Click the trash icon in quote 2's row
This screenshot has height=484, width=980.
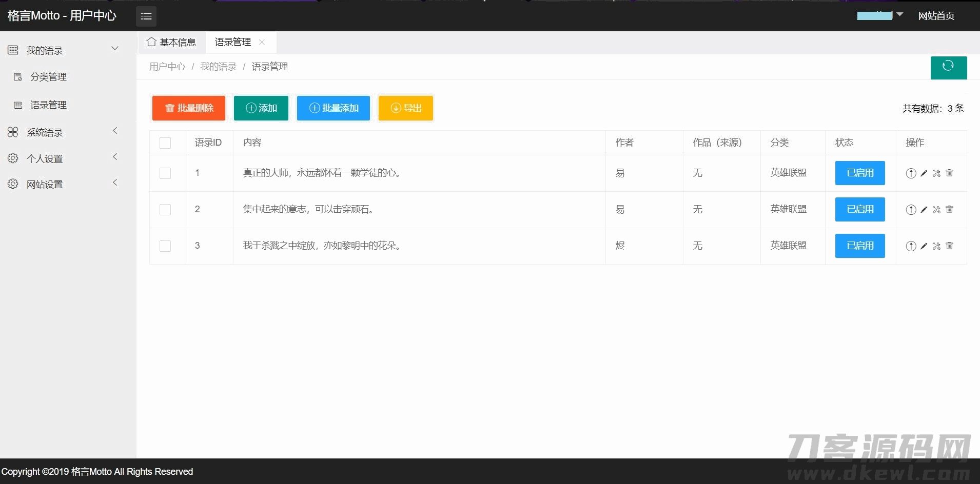(x=949, y=210)
